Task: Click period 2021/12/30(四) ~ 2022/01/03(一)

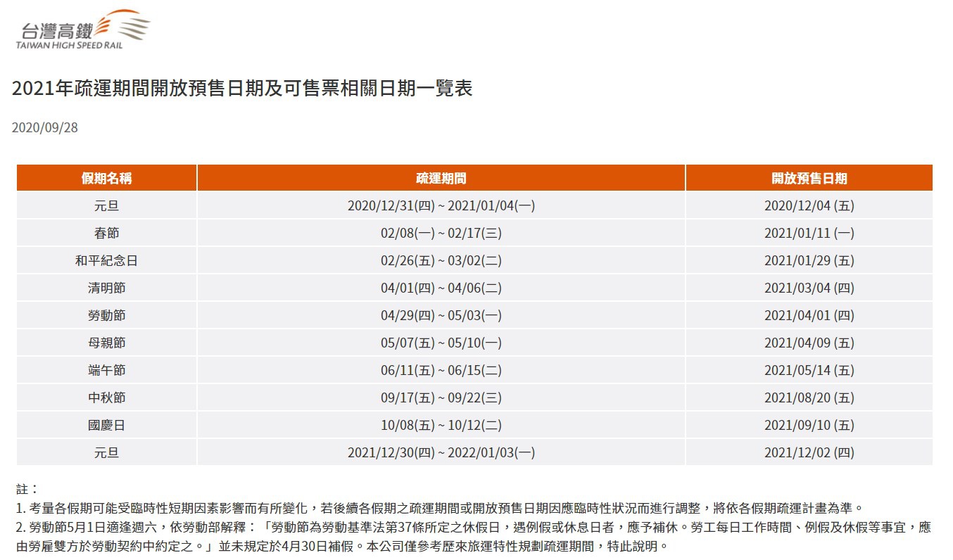Action: point(441,452)
